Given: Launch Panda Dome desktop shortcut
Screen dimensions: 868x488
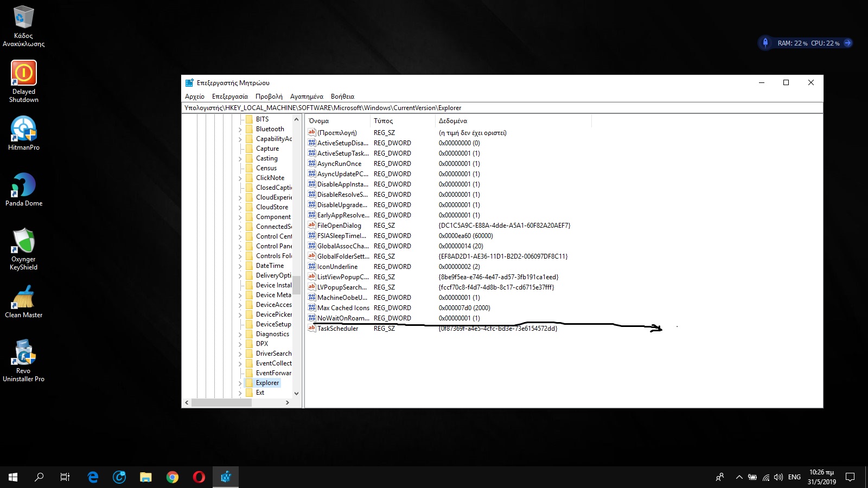Looking at the screenshot, I should click(x=23, y=190).
